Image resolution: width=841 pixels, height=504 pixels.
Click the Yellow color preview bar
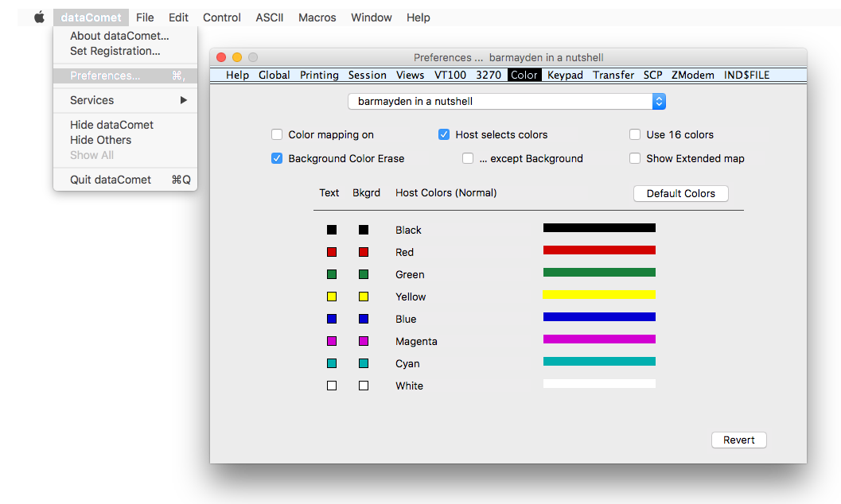point(599,295)
